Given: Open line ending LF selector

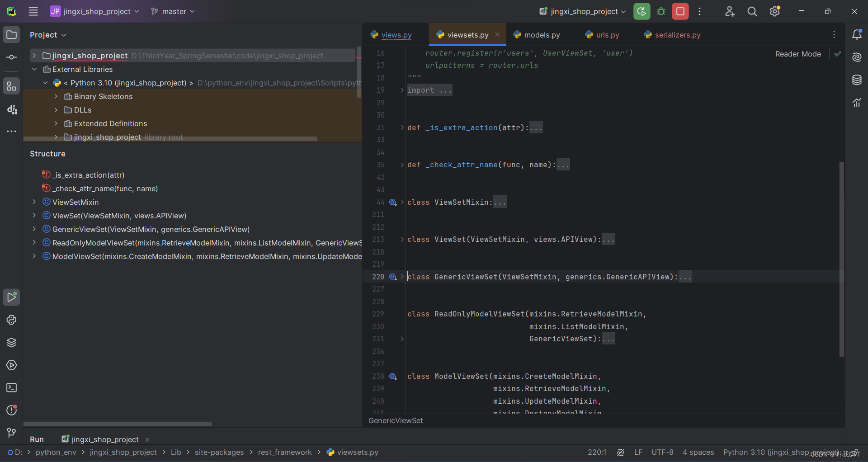Looking at the screenshot, I should pyautogui.click(x=638, y=452).
